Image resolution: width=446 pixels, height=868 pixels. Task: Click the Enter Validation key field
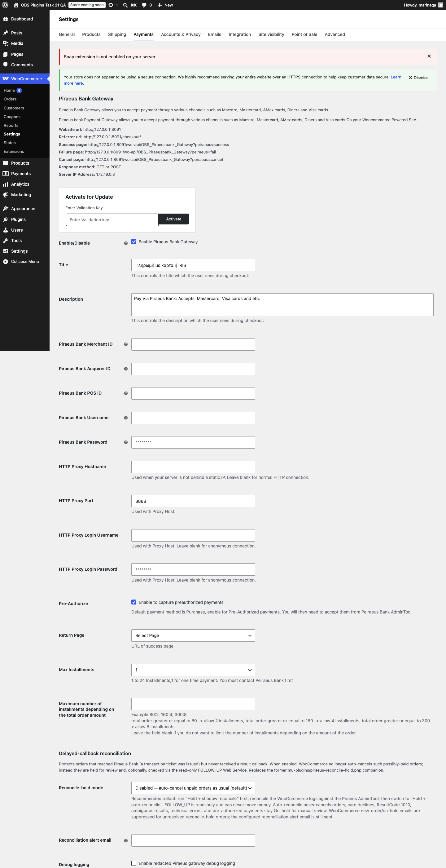point(112,220)
